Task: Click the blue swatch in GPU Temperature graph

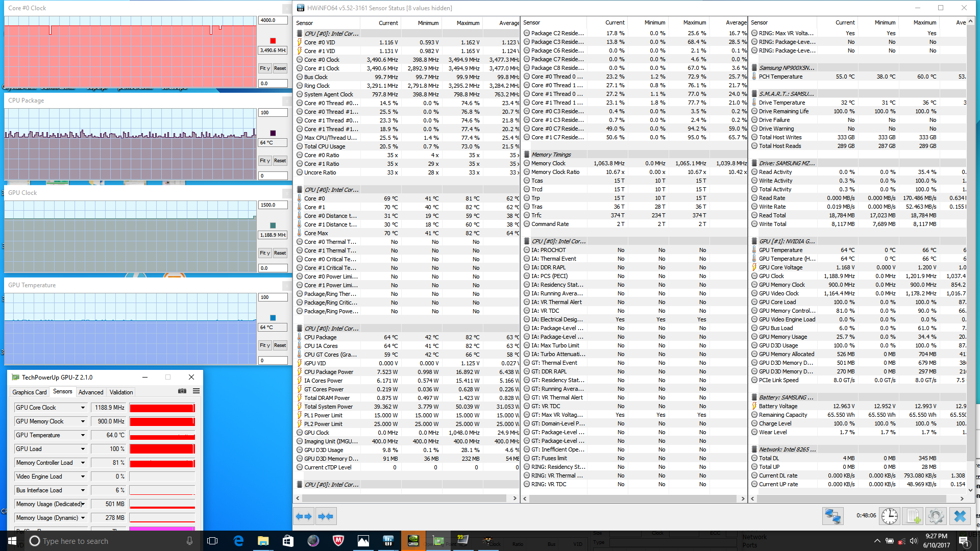Action: (273, 318)
